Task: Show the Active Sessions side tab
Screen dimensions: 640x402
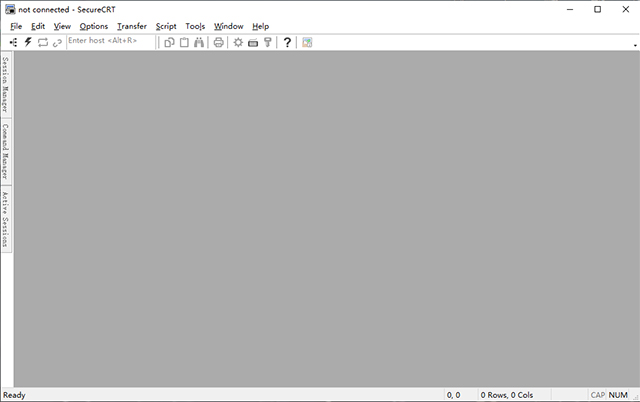Action: coord(6,219)
